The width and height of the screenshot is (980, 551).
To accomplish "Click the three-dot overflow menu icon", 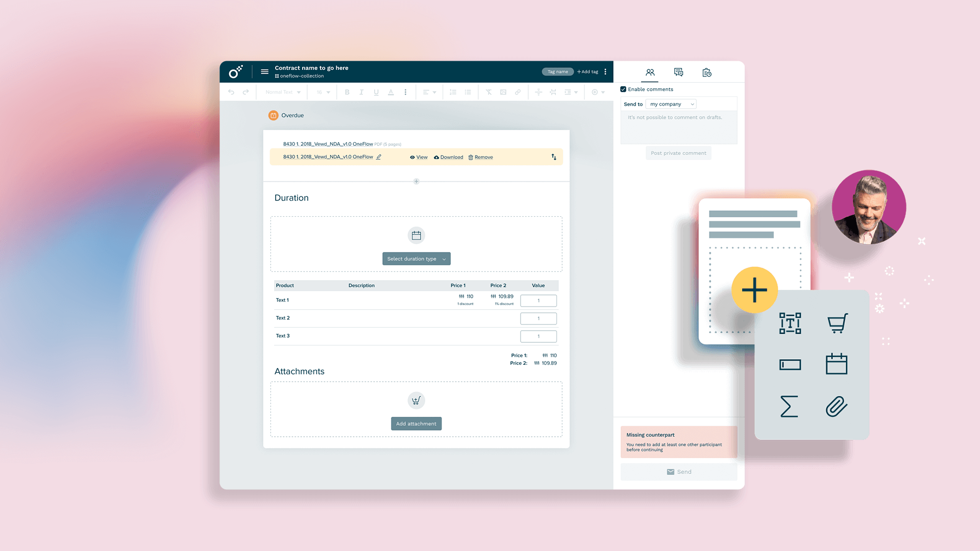I will tap(606, 71).
